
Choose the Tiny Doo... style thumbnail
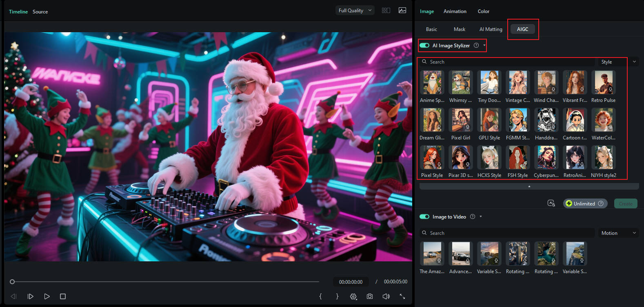click(x=489, y=82)
